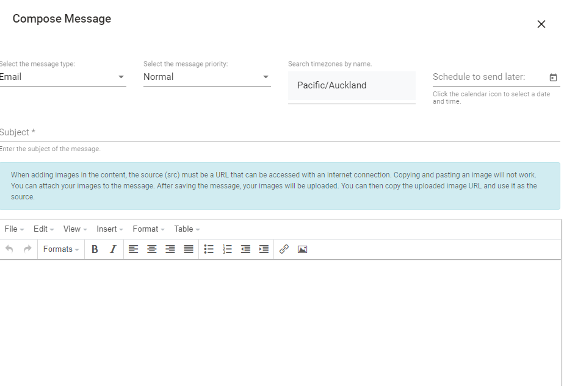Open the Format menu
This screenshot has height=392, width=564.
[148, 229]
